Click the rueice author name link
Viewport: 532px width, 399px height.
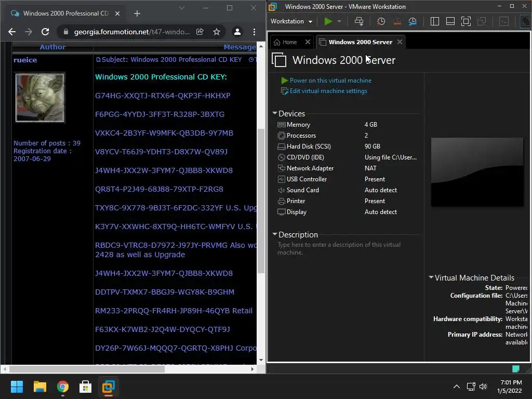25,60
